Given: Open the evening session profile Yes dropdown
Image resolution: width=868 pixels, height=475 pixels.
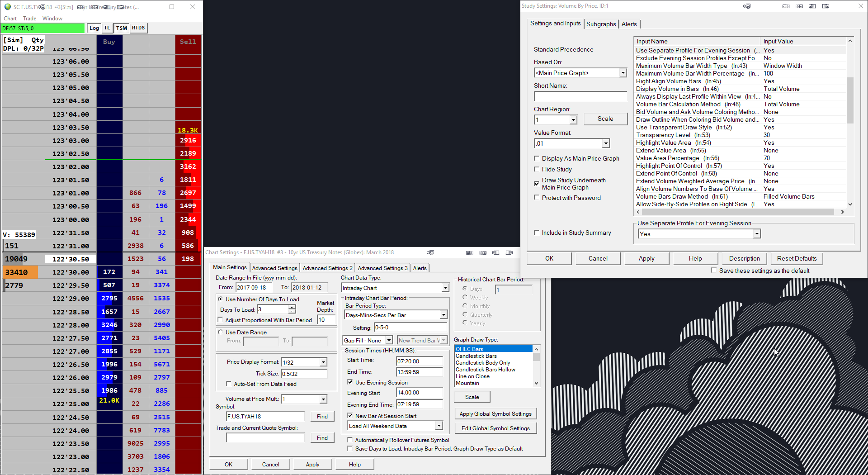Looking at the screenshot, I should point(757,234).
